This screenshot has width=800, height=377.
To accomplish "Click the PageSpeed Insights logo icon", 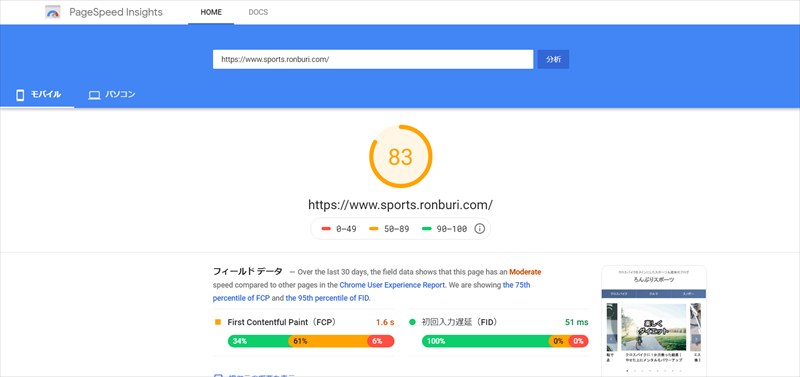I will tap(53, 12).
